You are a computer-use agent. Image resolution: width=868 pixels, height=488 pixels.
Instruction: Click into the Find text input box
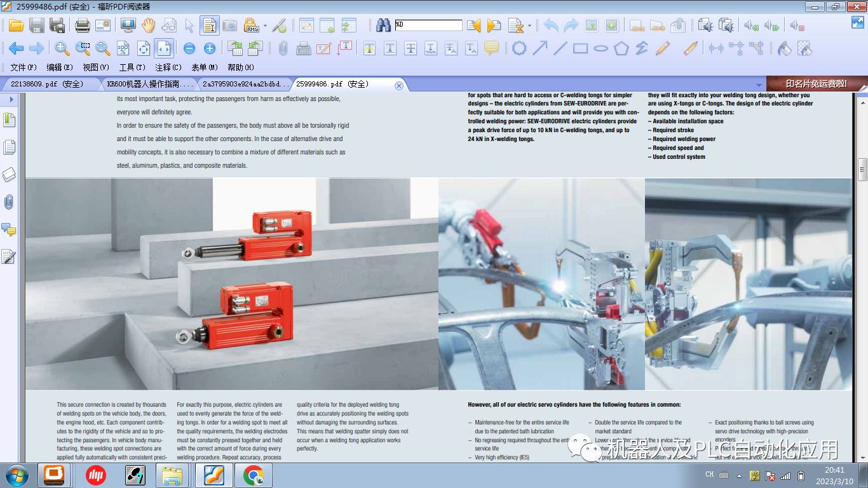428,25
